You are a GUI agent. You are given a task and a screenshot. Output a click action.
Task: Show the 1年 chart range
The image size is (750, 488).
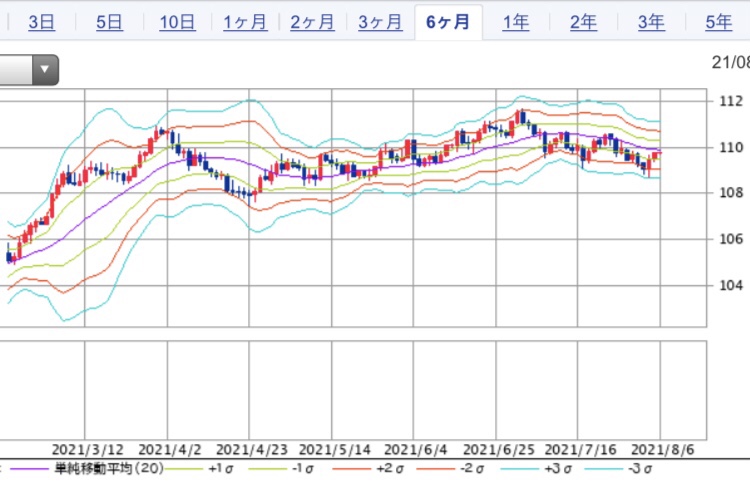[516, 22]
